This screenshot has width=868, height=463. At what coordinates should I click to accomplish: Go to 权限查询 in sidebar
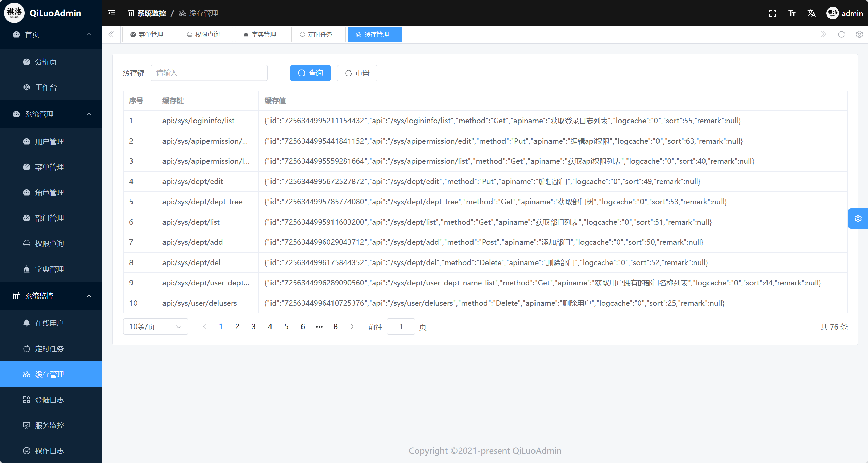[x=51, y=243]
